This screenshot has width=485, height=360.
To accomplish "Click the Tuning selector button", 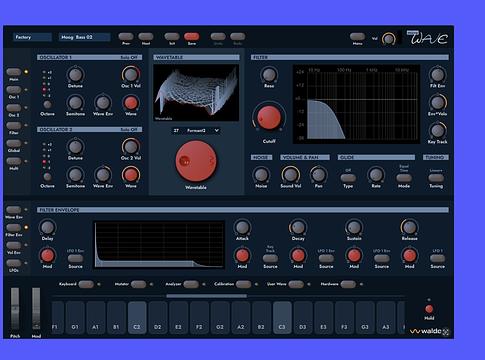I will pyautogui.click(x=436, y=178).
